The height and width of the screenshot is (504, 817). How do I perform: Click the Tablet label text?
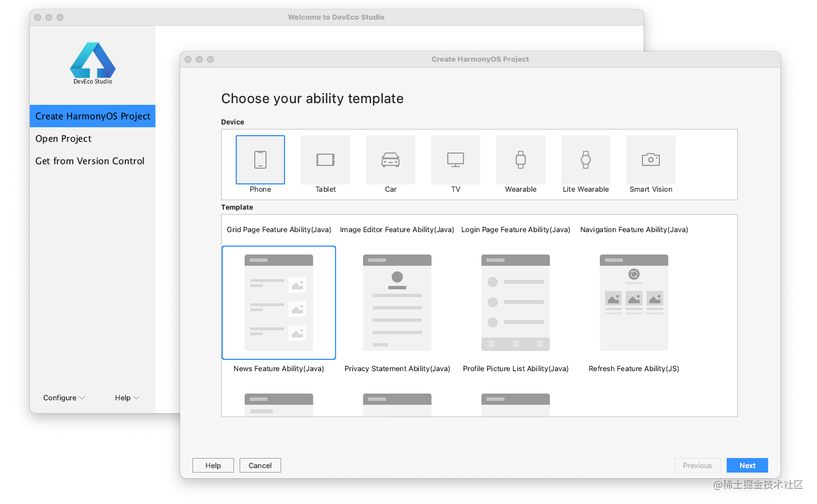(x=325, y=189)
